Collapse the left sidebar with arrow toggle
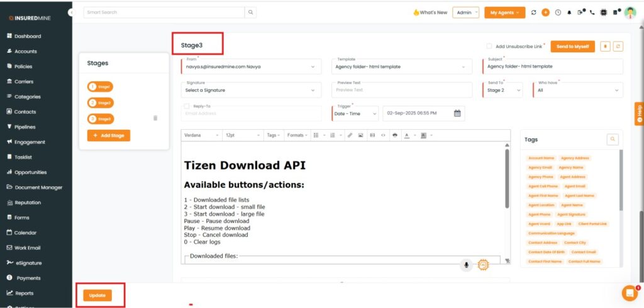 click(x=71, y=13)
